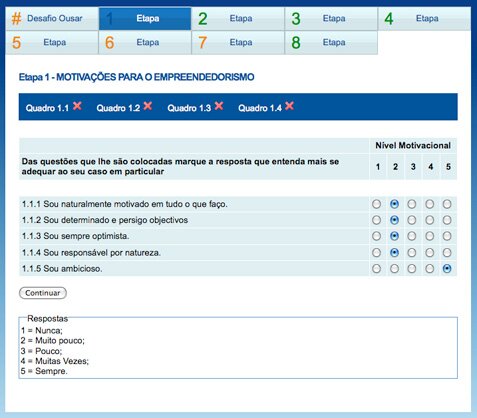Click the red X beside Quadro 1.3

tap(219, 106)
